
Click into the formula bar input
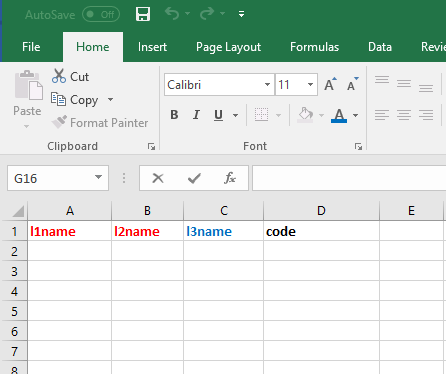point(349,178)
